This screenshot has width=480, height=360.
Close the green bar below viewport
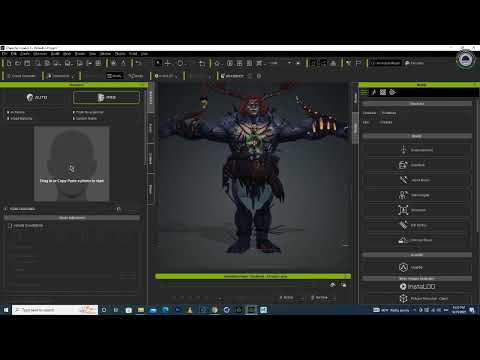347,276
